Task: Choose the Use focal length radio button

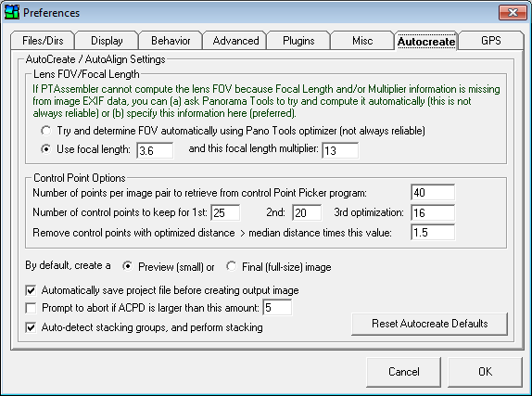Action: 45,149
